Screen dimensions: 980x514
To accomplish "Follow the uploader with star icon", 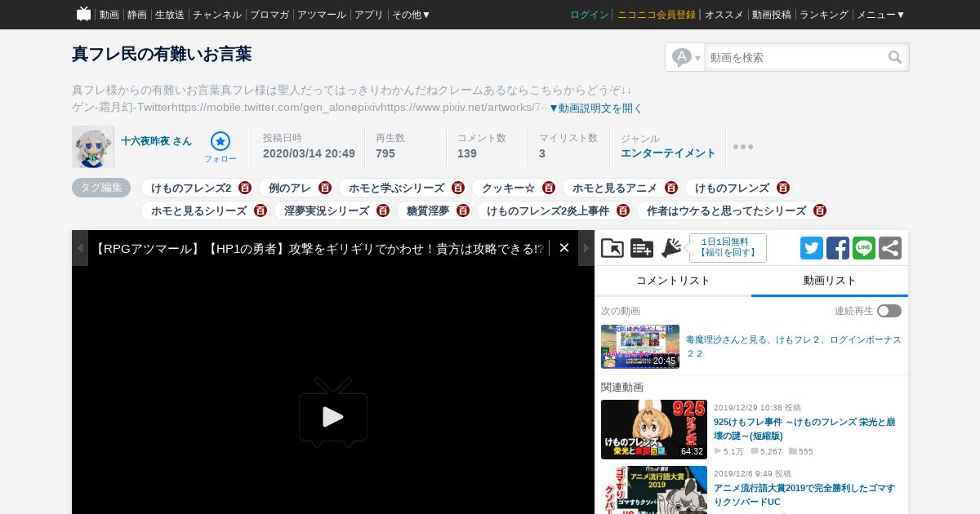I will click(220, 147).
